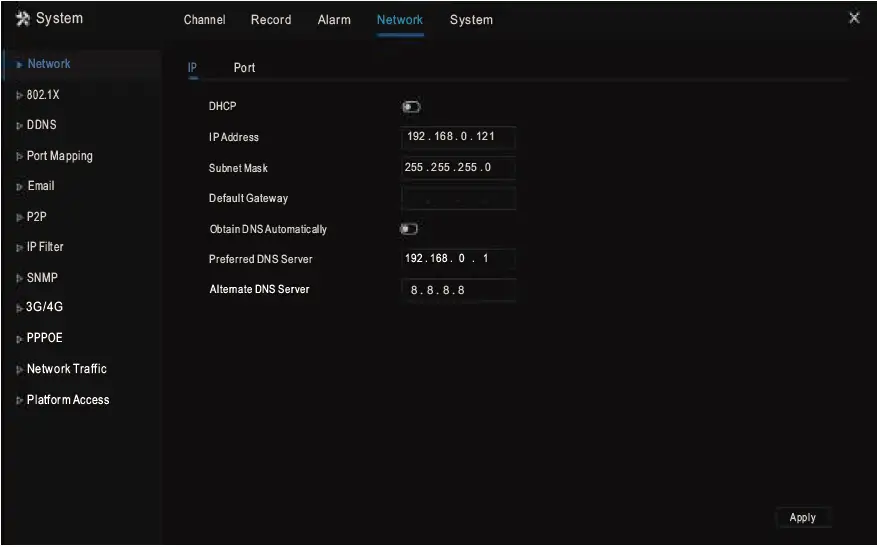Select IP Filter in the sidebar

[45, 247]
